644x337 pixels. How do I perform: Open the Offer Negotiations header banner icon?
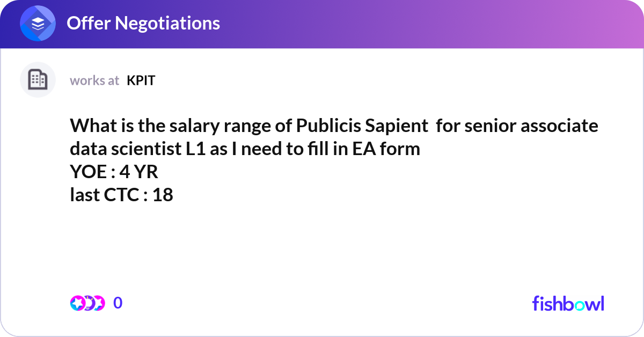tap(38, 23)
